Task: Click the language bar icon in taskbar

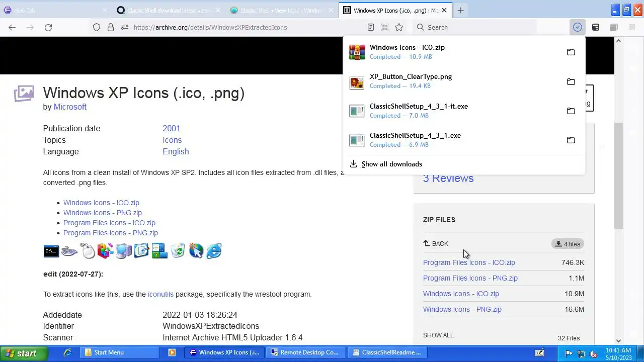Action: point(539,353)
